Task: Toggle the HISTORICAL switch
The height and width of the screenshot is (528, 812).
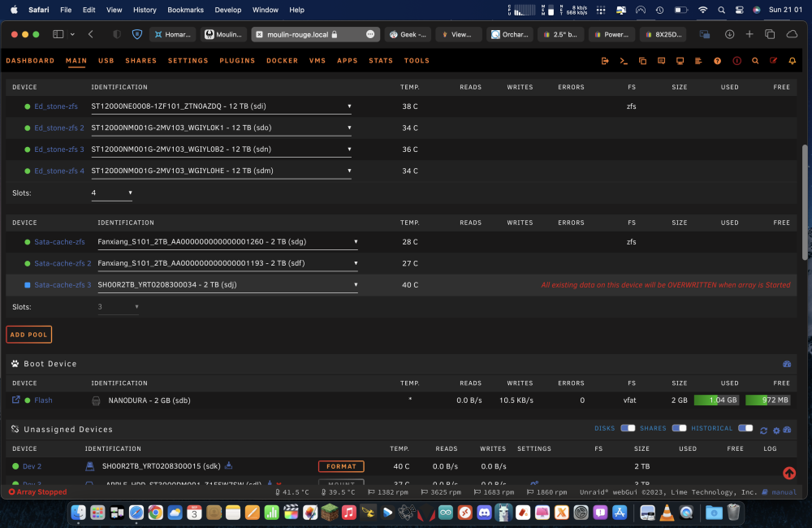Action: click(x=745, y=428)
